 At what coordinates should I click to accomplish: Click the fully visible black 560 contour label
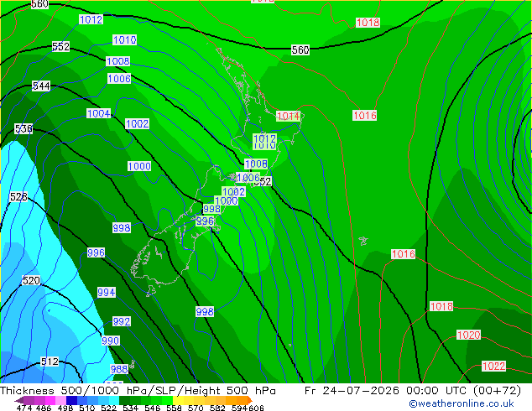coord(300,49)
